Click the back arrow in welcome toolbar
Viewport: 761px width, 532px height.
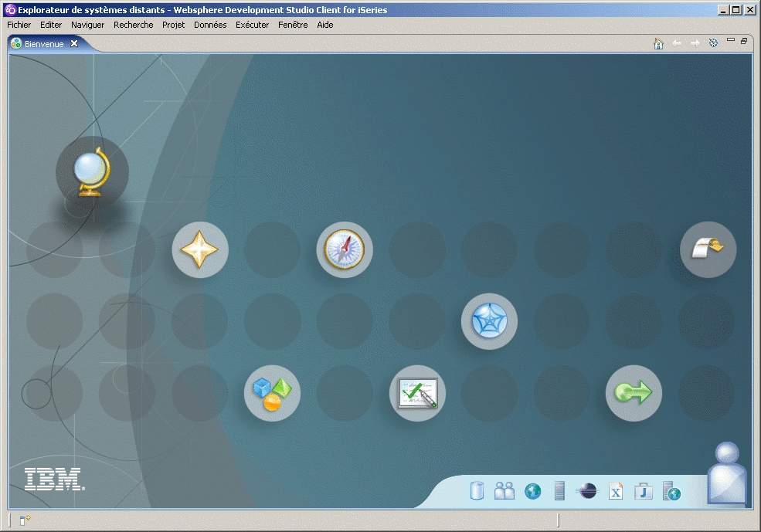[677, 43]
